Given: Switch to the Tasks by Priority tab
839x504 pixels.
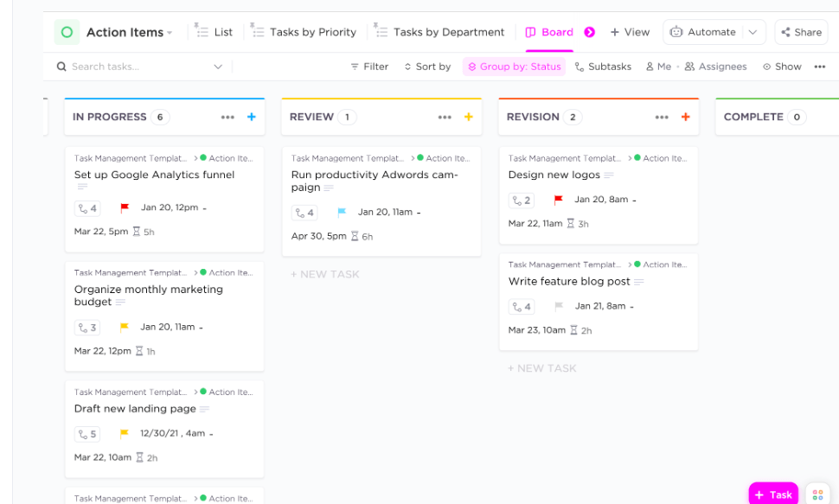Looking at the screenshot, I should (x=304, y=32).
